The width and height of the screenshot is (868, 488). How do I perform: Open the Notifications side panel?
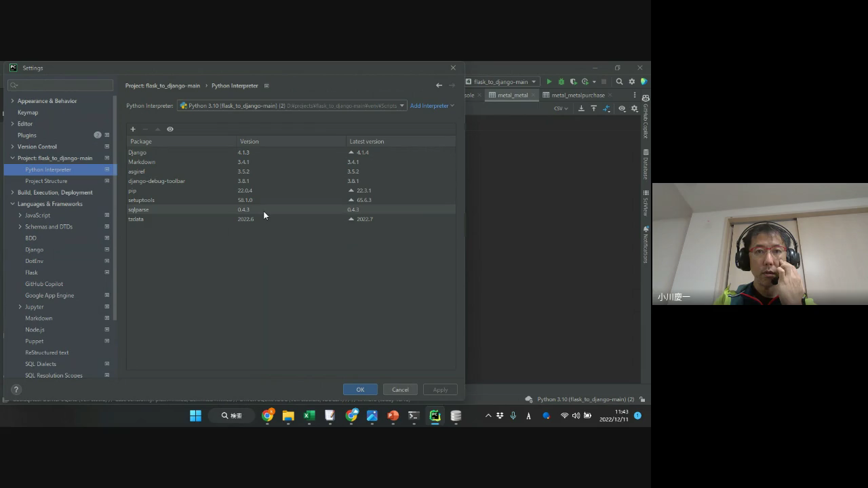coord(646,245)
